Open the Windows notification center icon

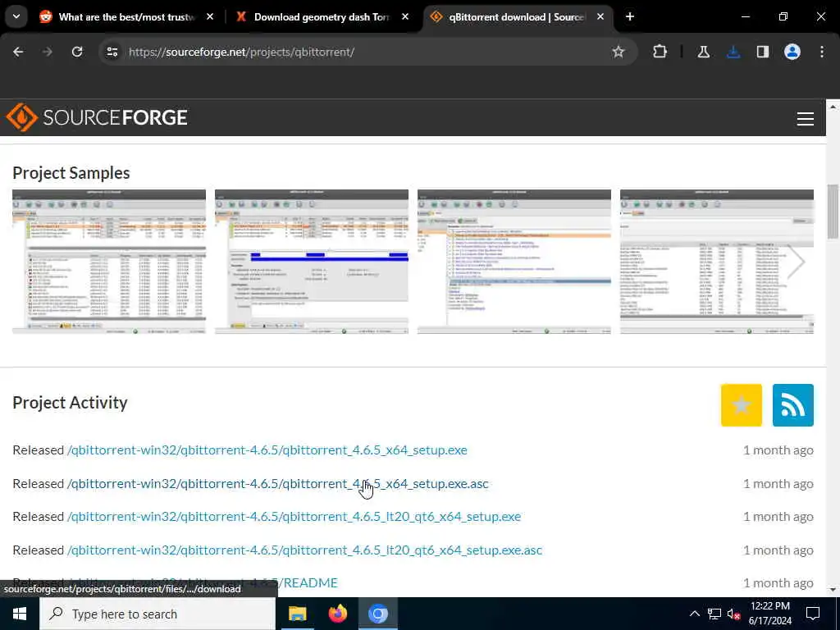pos(813,614)
